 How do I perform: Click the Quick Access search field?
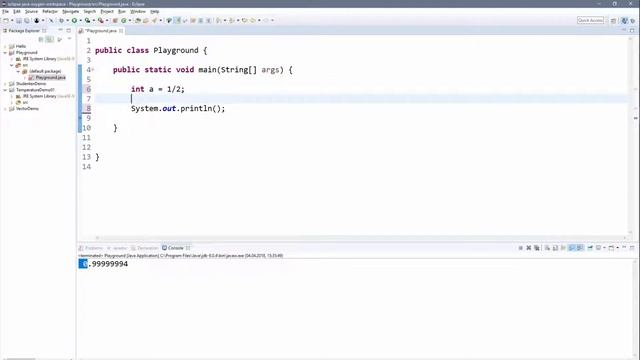point(590,20)
